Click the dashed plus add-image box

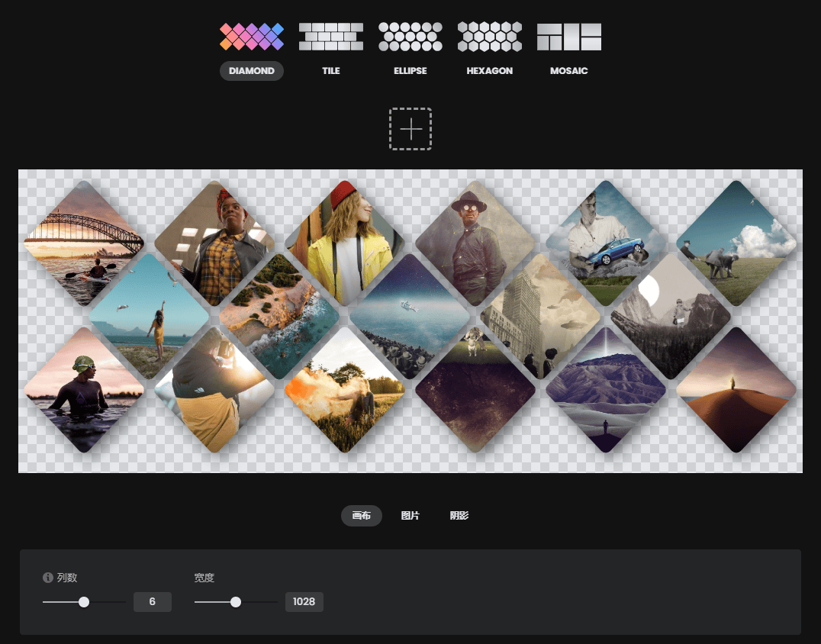(x=410, y=129)
